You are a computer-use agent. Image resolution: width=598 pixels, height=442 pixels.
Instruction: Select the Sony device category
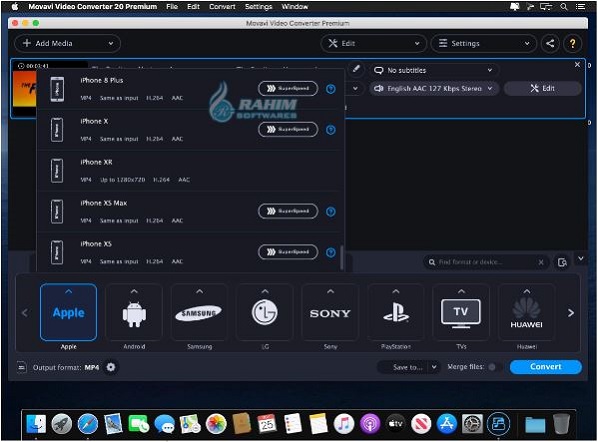(330, 312)
